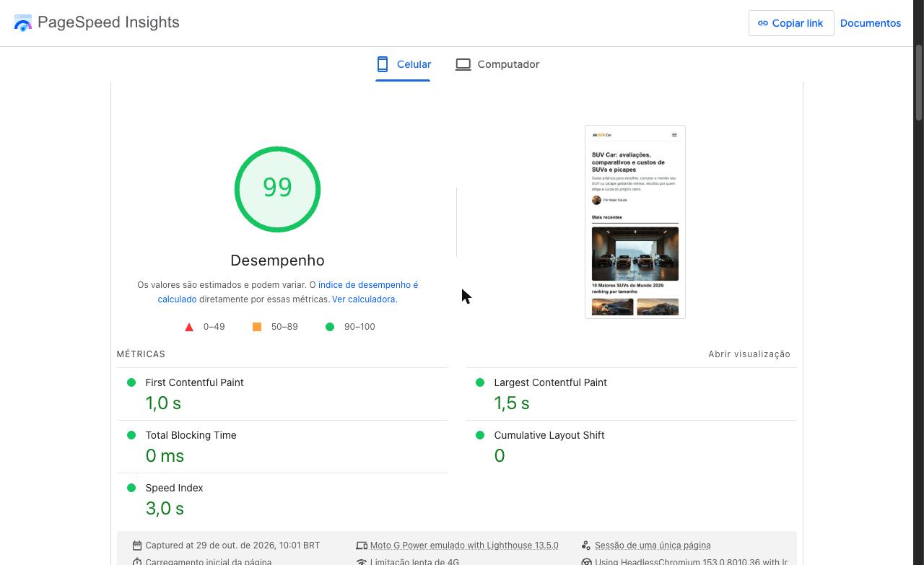Click the MÉTRICAS section heading
This screenshot has width=924, height=565.
click(141, 354)
